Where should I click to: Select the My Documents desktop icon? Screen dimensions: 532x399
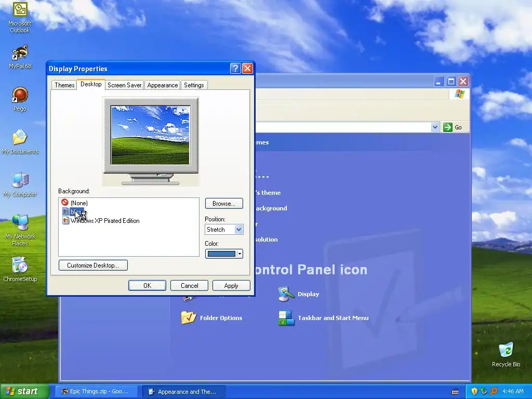coord(20,142)
